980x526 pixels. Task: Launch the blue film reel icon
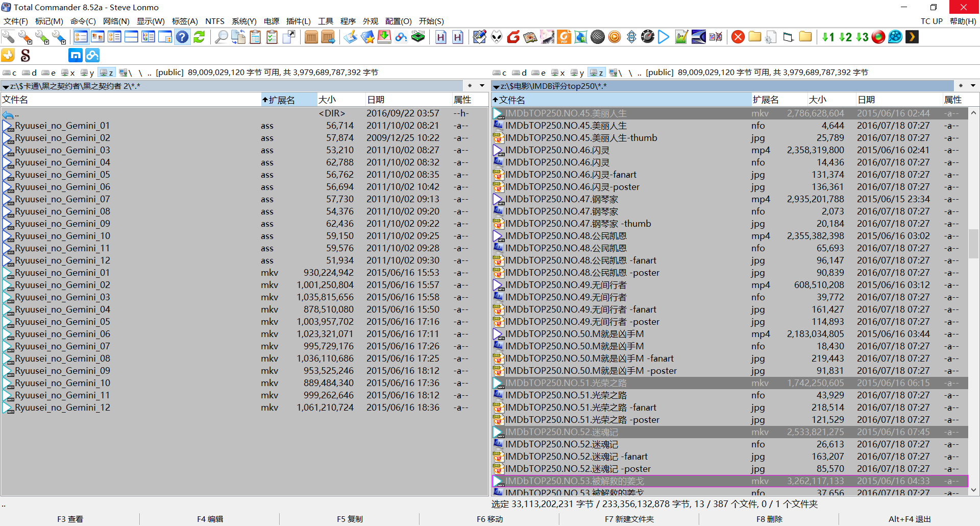coord(895,37)
